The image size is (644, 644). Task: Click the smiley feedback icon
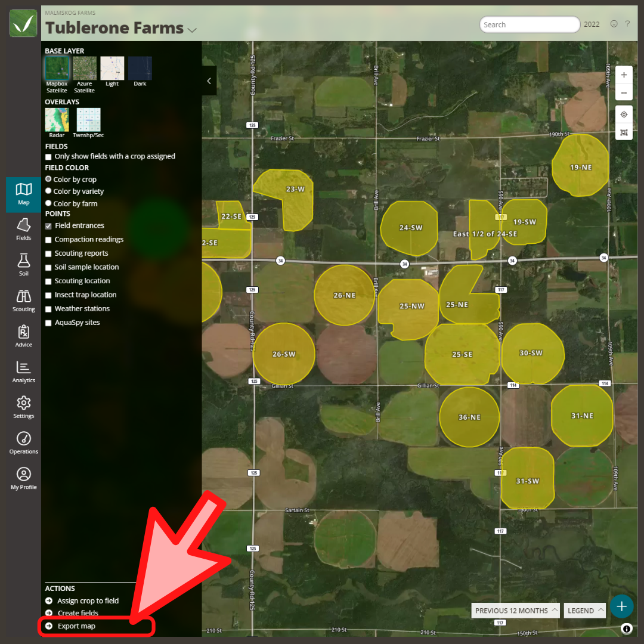point(614,24)
